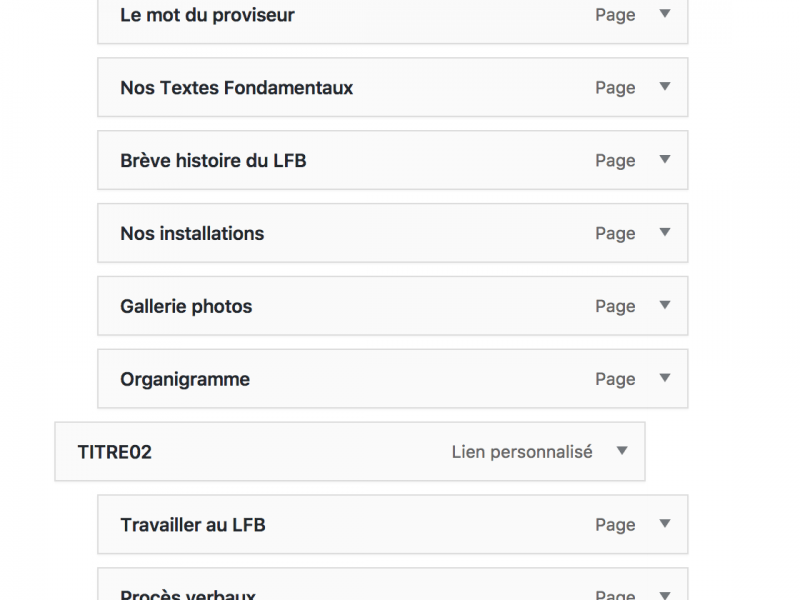
Task: Open TITRE02 custom link settings arrow
Action: pos(622,452)
